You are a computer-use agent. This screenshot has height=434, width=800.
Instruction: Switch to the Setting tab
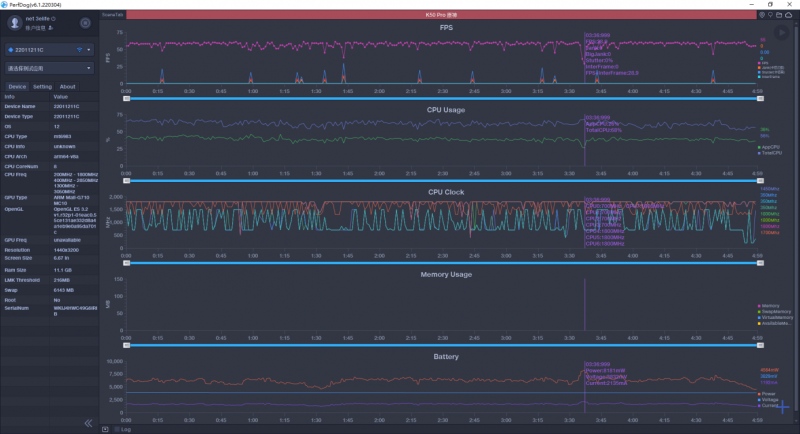(x=41, y=86)
